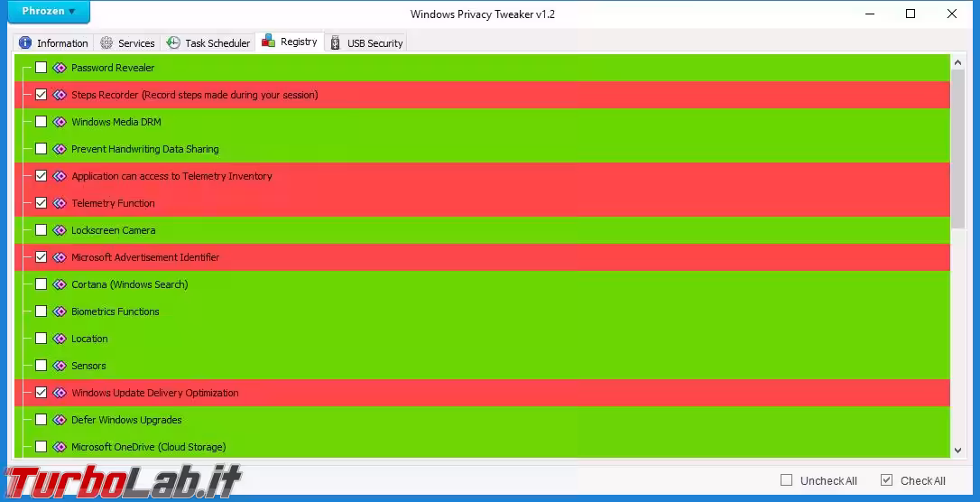This screenshot has width=980, height=502.
Task: Enable the Location checkbox
Action: (41, 339)
